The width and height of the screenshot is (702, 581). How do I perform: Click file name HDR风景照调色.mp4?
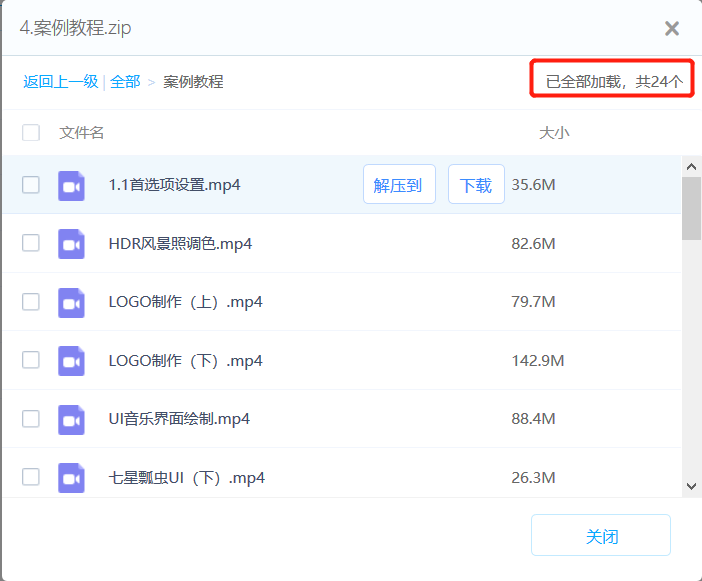pos(180,244)
